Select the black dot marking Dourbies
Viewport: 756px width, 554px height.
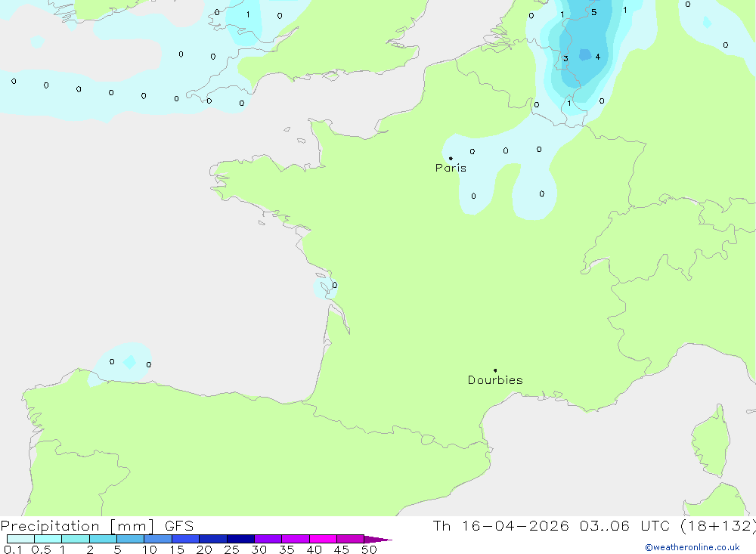[x=495, y=370]
